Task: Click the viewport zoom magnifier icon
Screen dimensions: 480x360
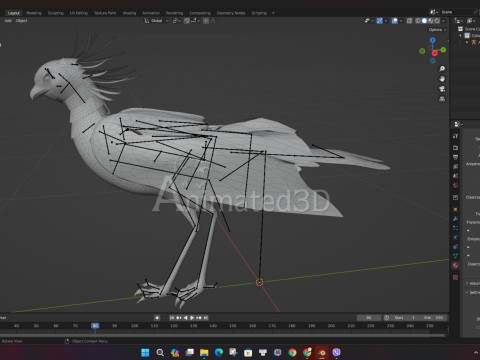Action: tap(442, 69)
